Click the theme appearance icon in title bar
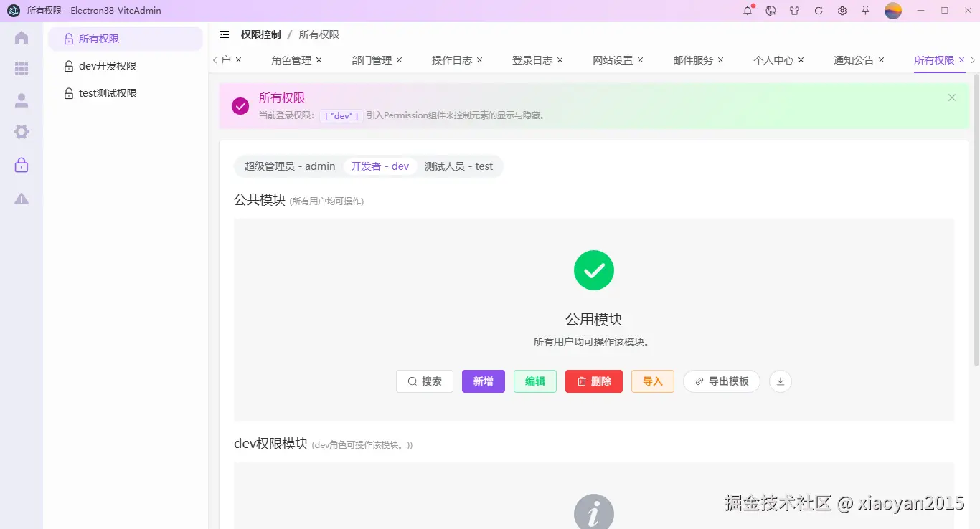The width and height of the screenshot is (980, 529). [794, 11]
